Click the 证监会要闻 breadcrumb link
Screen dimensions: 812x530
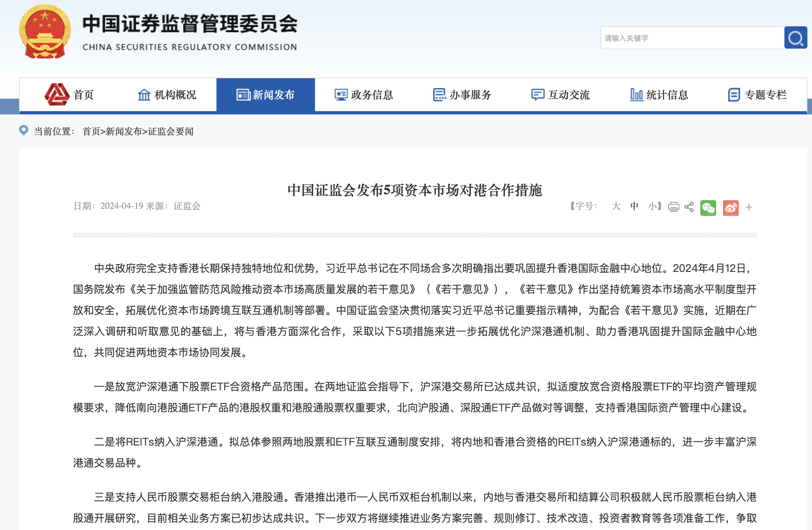click(x=170, y=132)
